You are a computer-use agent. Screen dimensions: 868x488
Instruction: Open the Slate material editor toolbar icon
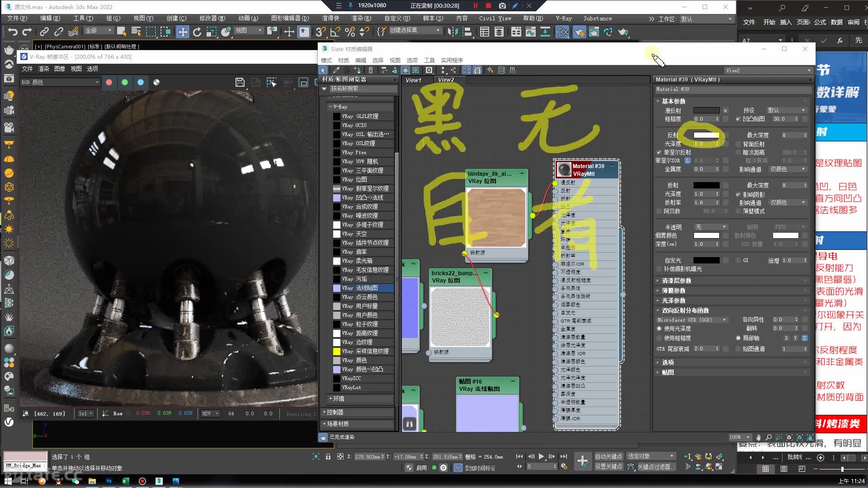click(x=562, y=32)
